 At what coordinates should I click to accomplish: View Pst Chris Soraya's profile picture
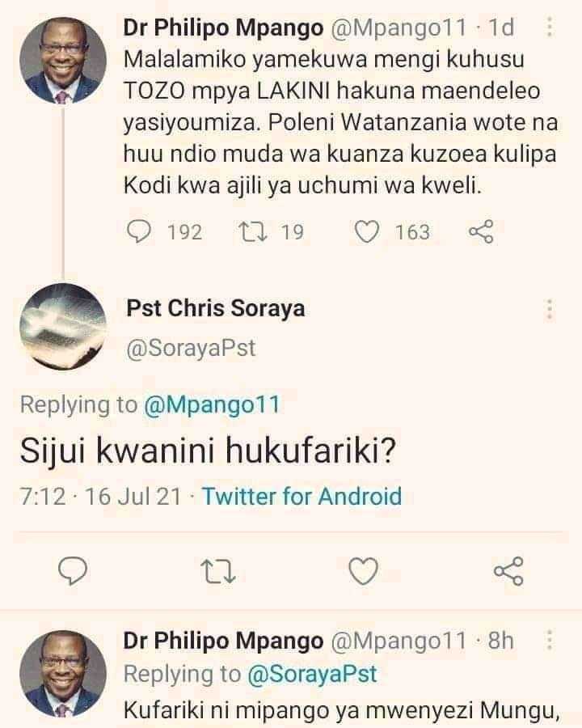pyautogui.click(x=63, y=327)
